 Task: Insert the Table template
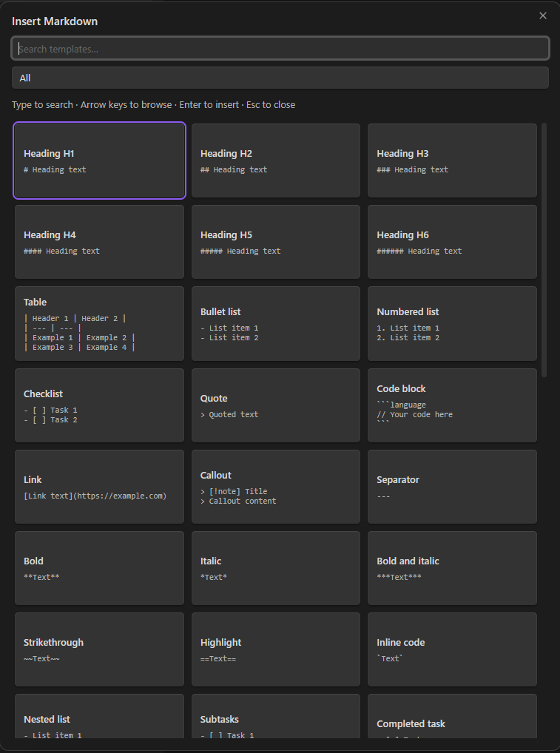[99, 324]
